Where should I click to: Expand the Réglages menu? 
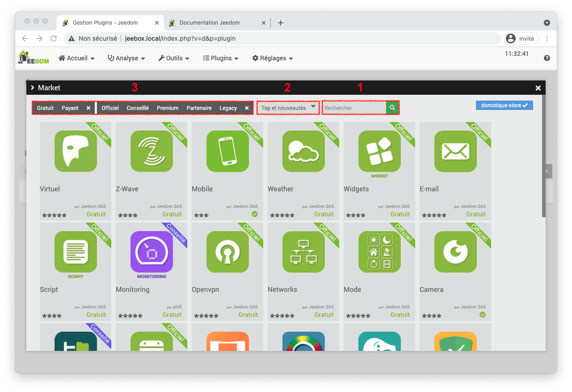point(272,58)
